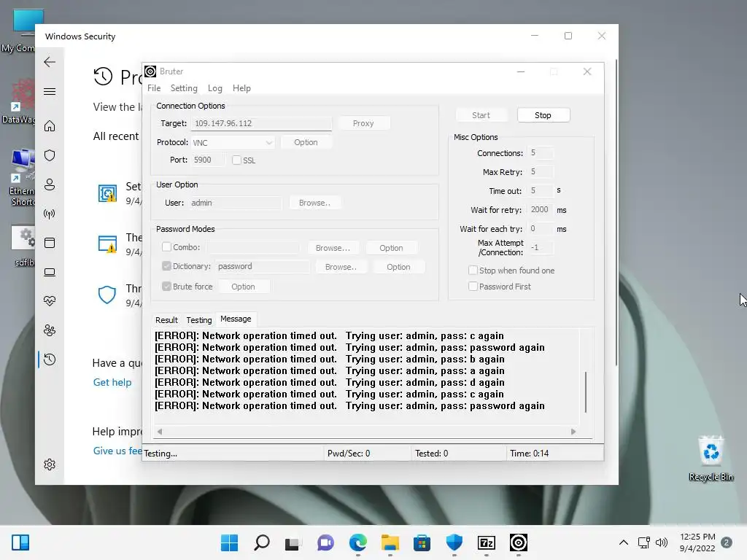
Task: Open Account protection person icon
Action: pos(50,184)
